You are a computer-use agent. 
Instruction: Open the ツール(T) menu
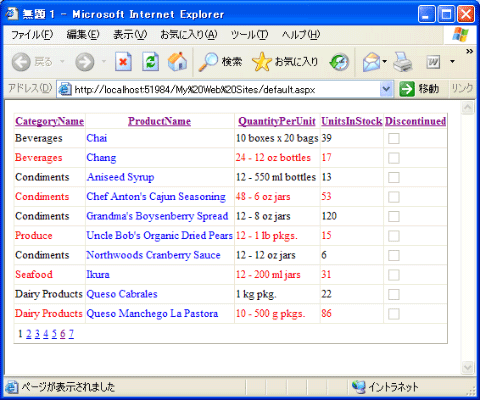pyautogui.click(x=249, y=35)
